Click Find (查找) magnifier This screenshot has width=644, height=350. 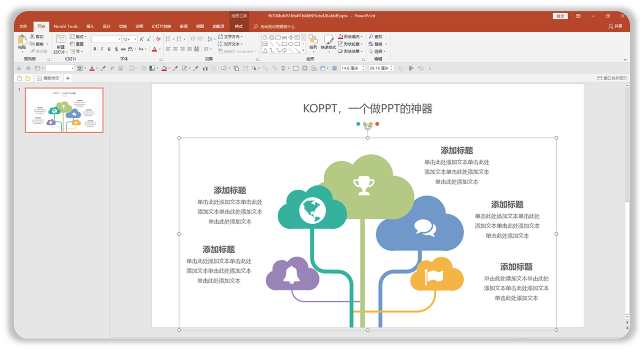pos(375,37)
